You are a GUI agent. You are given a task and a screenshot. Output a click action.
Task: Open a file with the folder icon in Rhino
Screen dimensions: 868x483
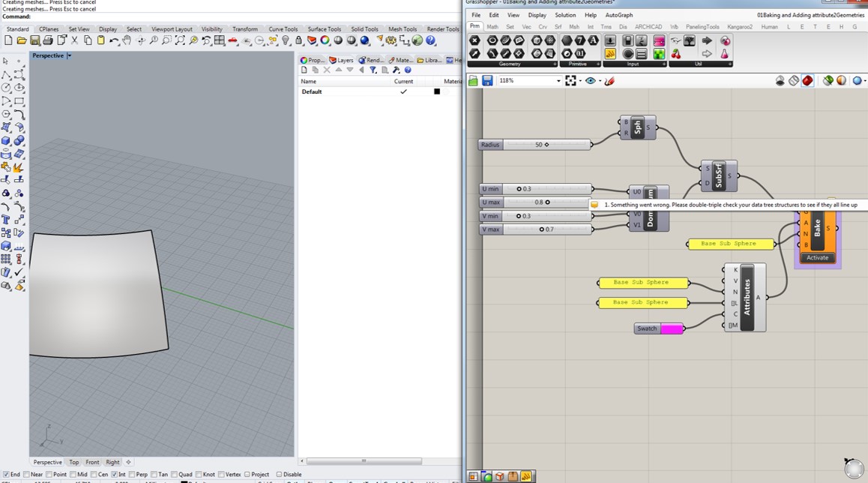point(22,40)
